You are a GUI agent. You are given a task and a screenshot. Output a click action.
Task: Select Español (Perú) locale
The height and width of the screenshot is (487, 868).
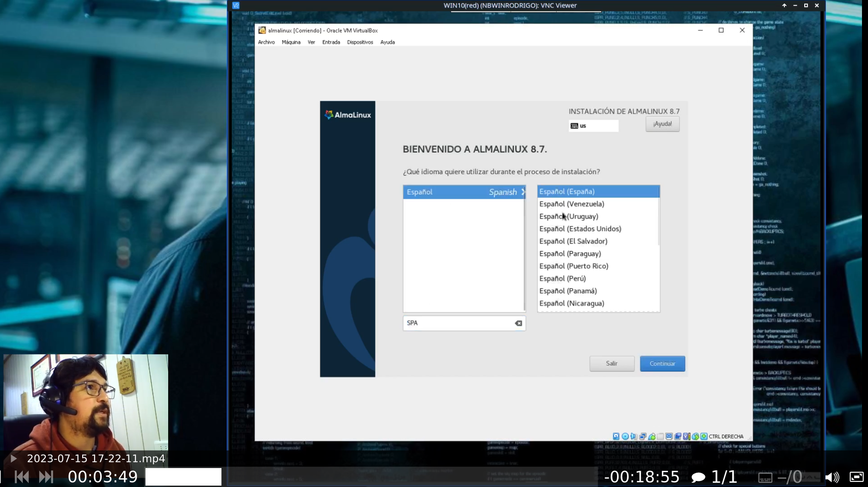click(x=598, y=279)
